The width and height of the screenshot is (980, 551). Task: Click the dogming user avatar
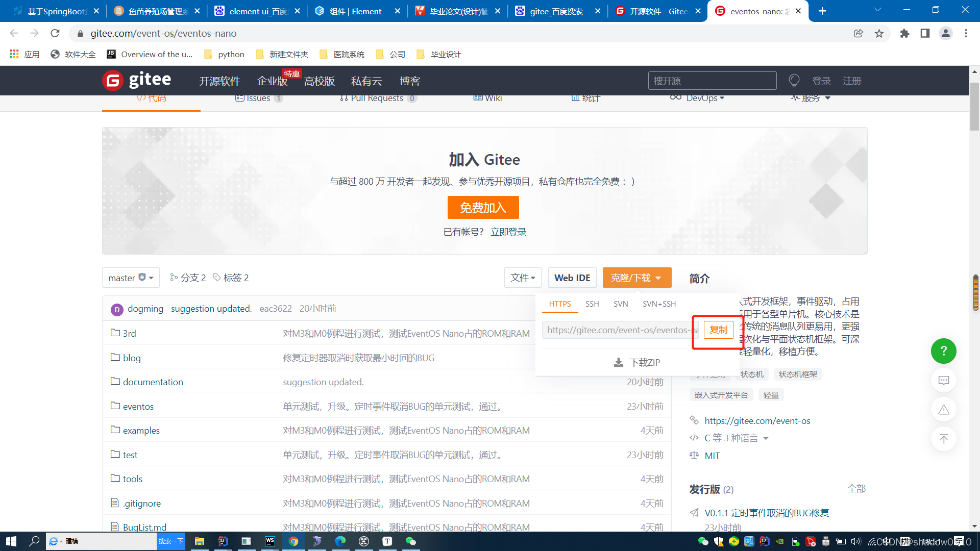pos(117,309)
